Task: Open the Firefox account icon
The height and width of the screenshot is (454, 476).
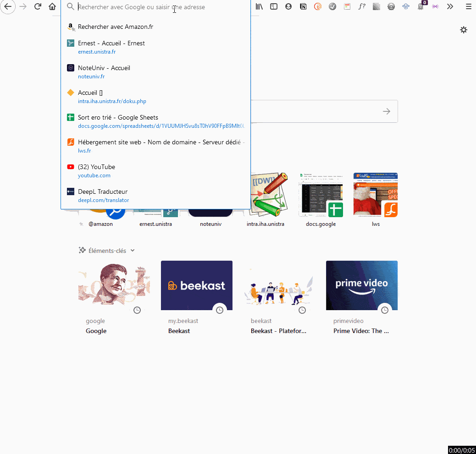Action: pyautogui.click(x=288, y=6)
